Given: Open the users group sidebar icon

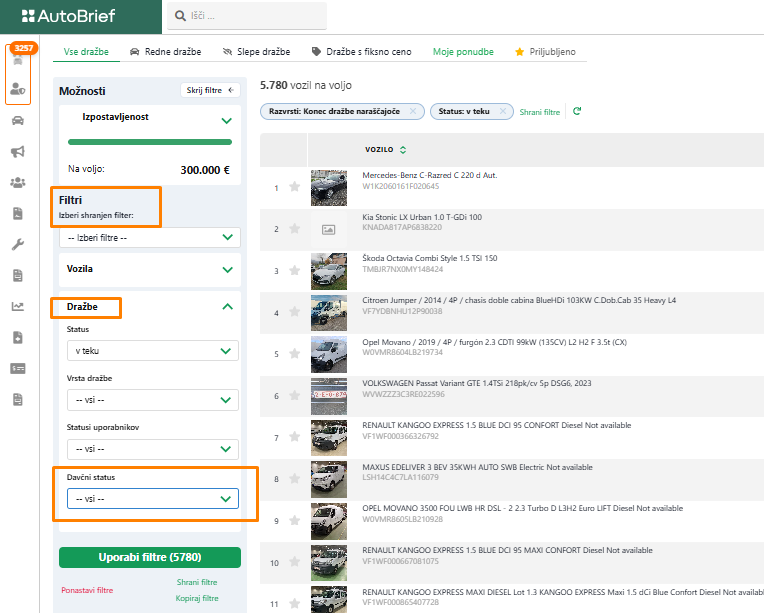Looking at the screenshot, I should coord(18,182).
